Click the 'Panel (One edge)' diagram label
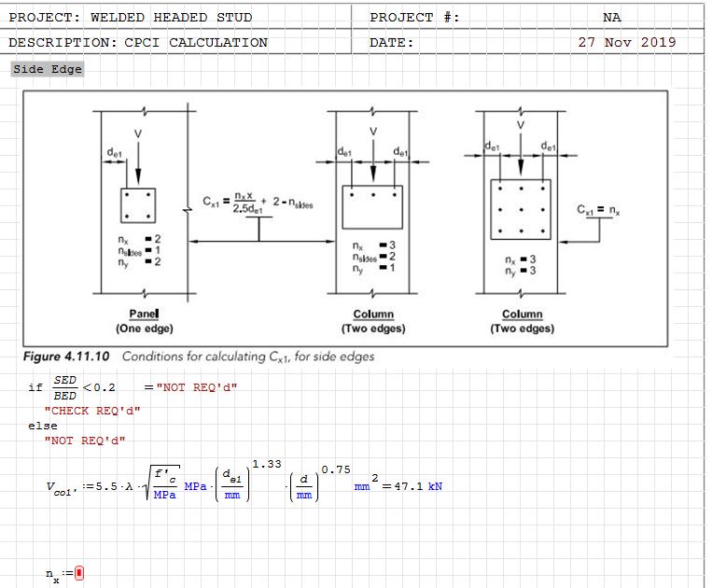 (145, 321)
